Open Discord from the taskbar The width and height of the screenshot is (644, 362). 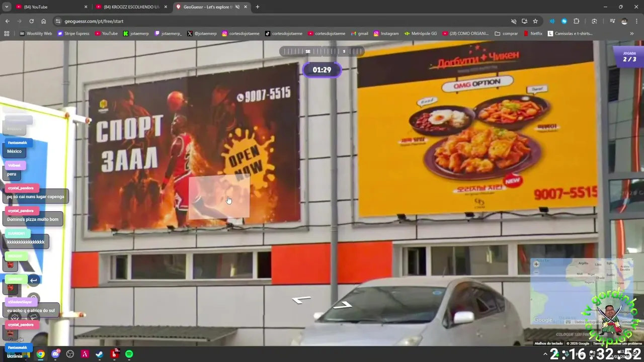point(55,354)
